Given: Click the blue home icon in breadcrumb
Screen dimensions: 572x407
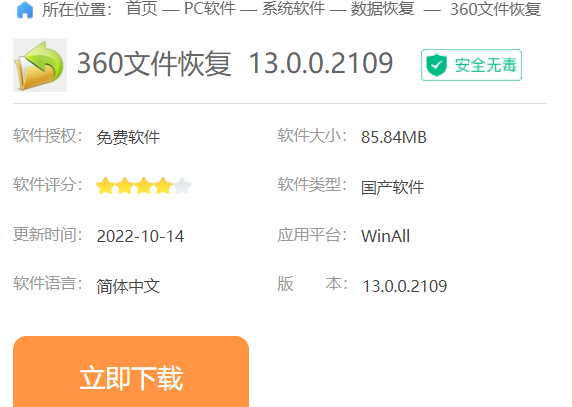Looking at the screenshot, I should 25,9.
